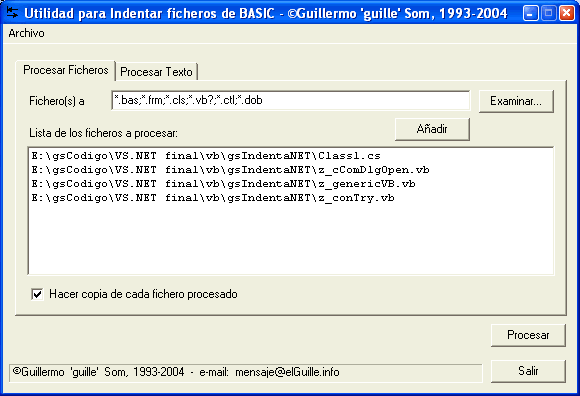Click the Añadir button
The width and height of the screenshot is (580, 396).
click(432, 129)
